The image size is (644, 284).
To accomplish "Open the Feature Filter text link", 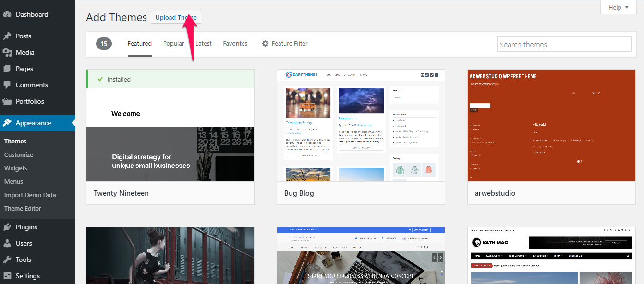I will (x=290, y=43).
